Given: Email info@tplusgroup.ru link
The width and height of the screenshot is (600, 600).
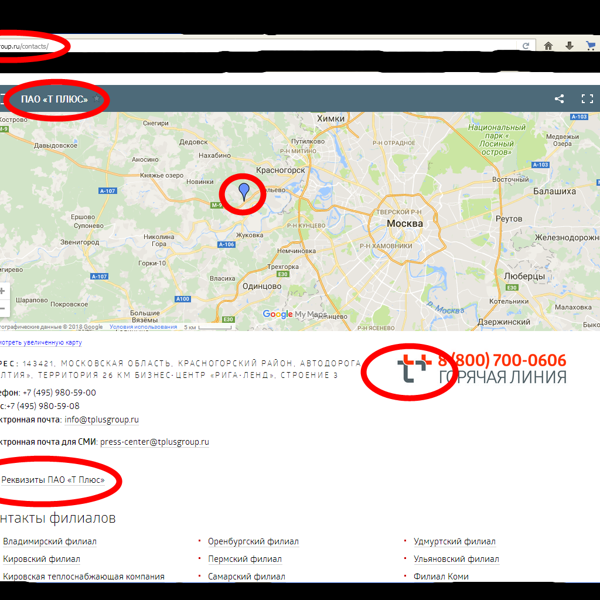Looking at the screenshot, I should (101, 419).
